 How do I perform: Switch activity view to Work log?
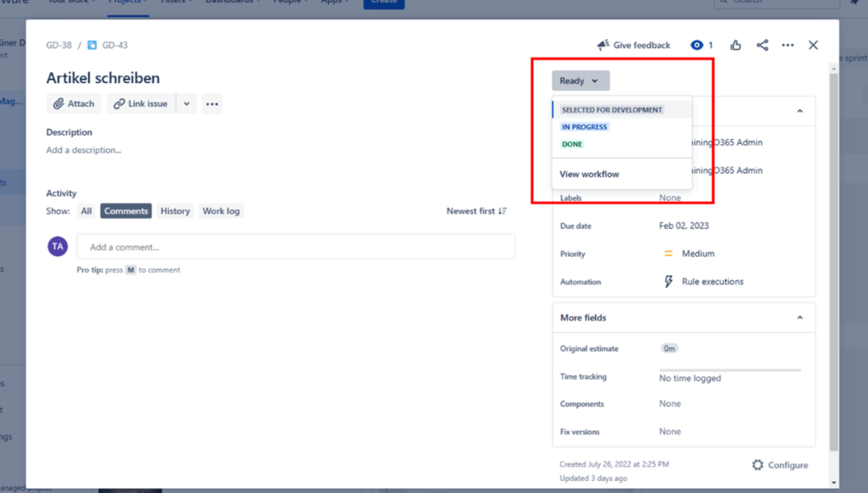(x=220, y=211)
